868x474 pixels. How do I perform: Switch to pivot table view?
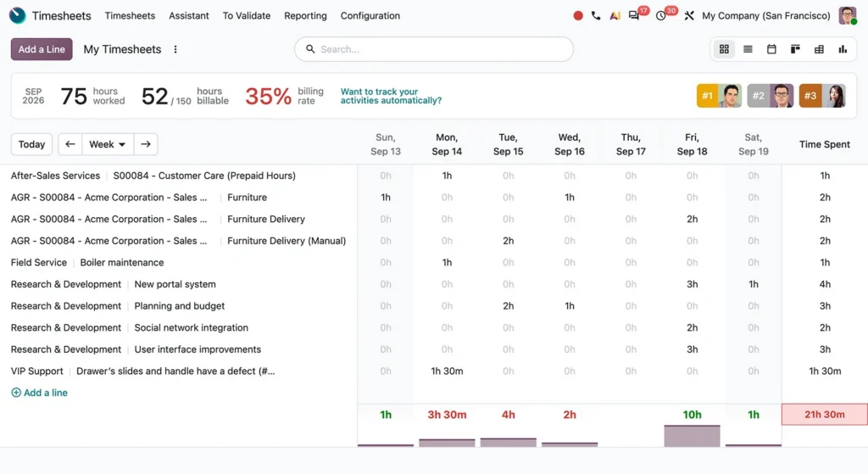[819, 49]
